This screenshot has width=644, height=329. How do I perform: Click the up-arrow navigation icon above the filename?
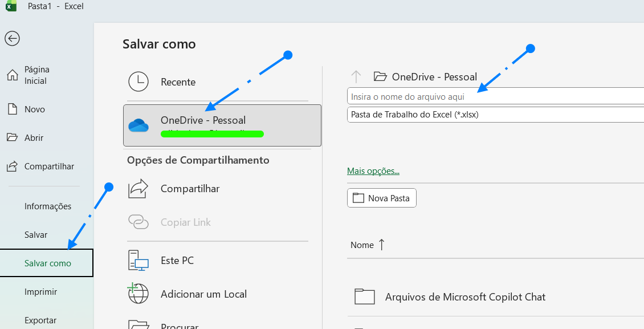356,75
